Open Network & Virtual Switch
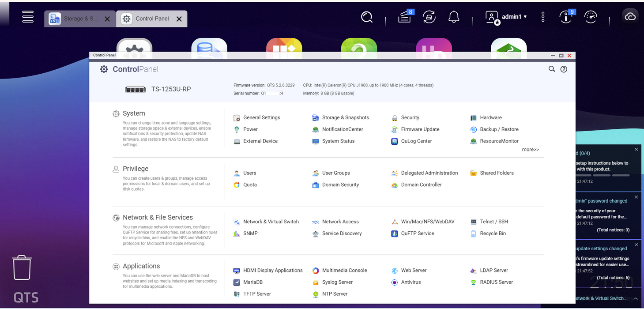The height and width of the screenshot is (309, 644). point(266,222)
